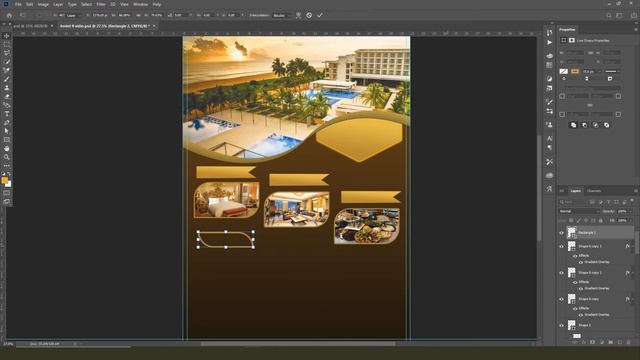Select the Hand tool
This screenshot has width=640, height=360.
pyautogui.click(x=7, y=148)
